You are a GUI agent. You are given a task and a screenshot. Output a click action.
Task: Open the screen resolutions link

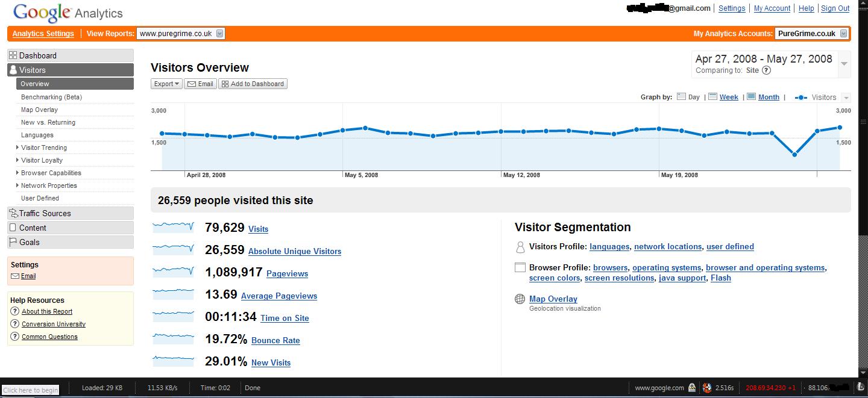coord(619,278)
